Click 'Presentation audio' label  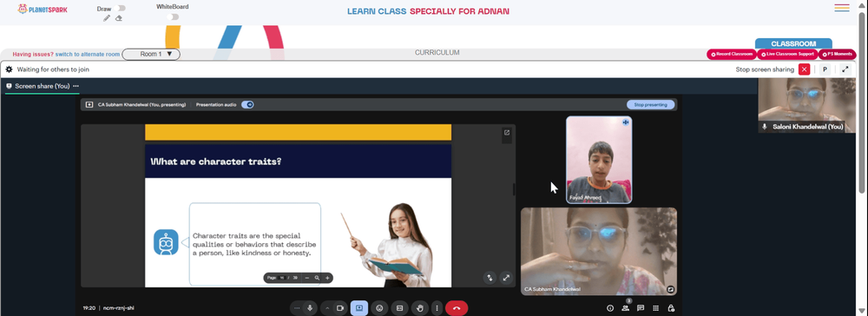(x=216, y=104)
